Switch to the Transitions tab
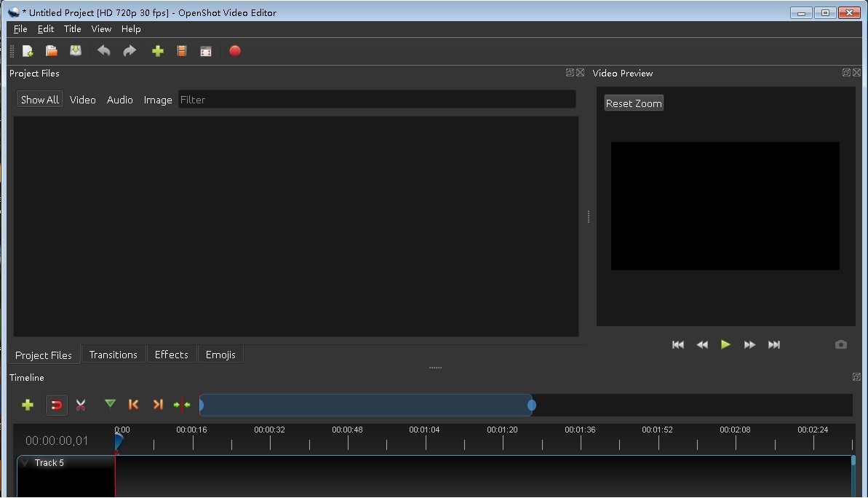This screenshot has height=498, width=868. point(113,355)
